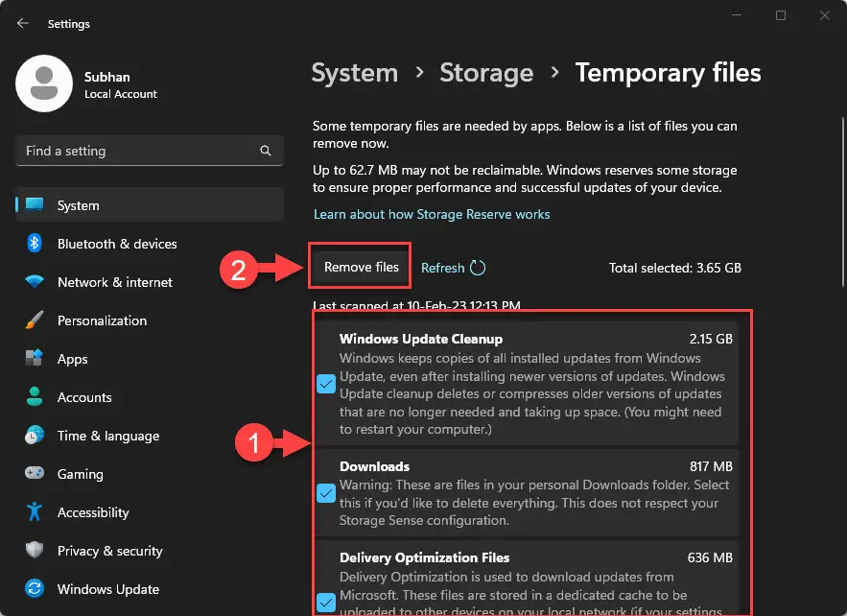
Task: Uncheck Delivery Optimization Files checkbox
Action: 326,602
